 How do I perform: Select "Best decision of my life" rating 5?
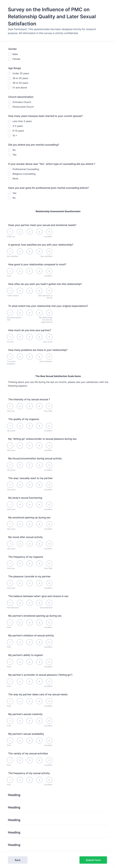[49, 291]
